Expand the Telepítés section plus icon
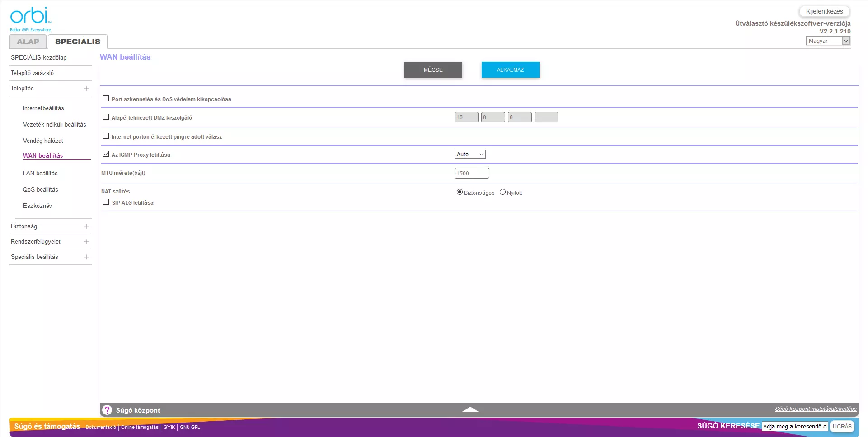The width and height of the screenshot is (868, 437). coord(86,89)
